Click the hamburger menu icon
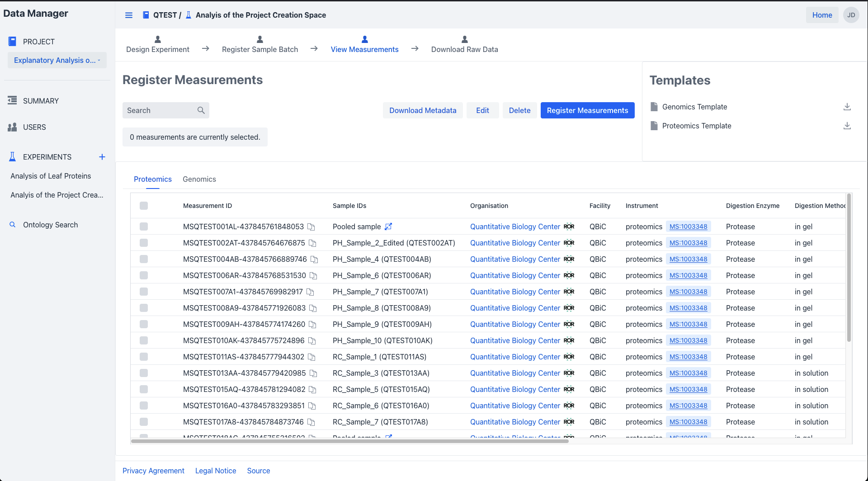Image resolution: width=868 pixels, height=481 pixels. (x=129, y=15)
